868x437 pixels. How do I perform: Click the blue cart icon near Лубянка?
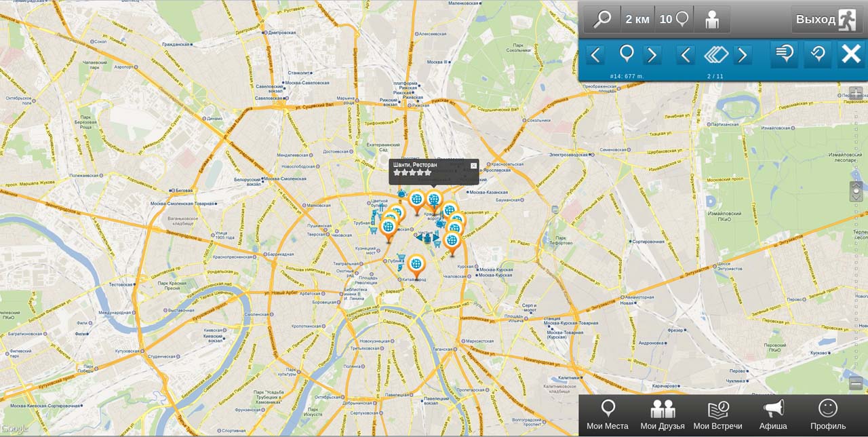(x=401, y=258)
